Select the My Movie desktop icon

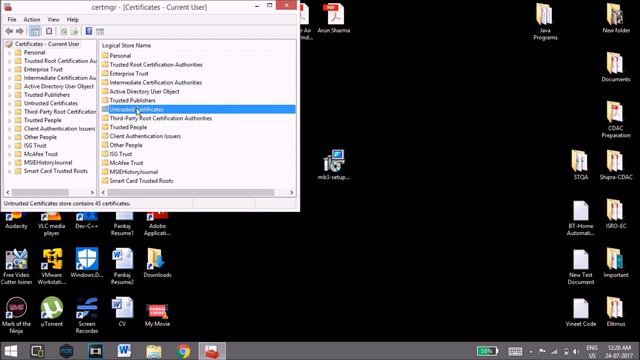(157, 314)
